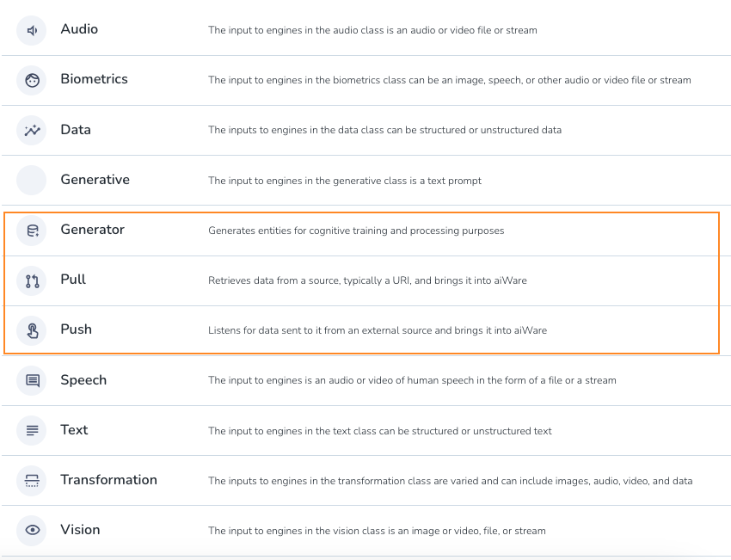
Task: Click the Transformation icon
Action: [x=32, y=480]
